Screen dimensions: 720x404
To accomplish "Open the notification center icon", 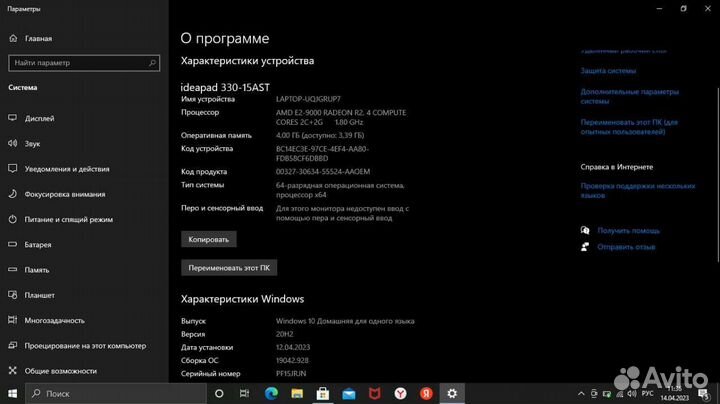I will [703, 393].
